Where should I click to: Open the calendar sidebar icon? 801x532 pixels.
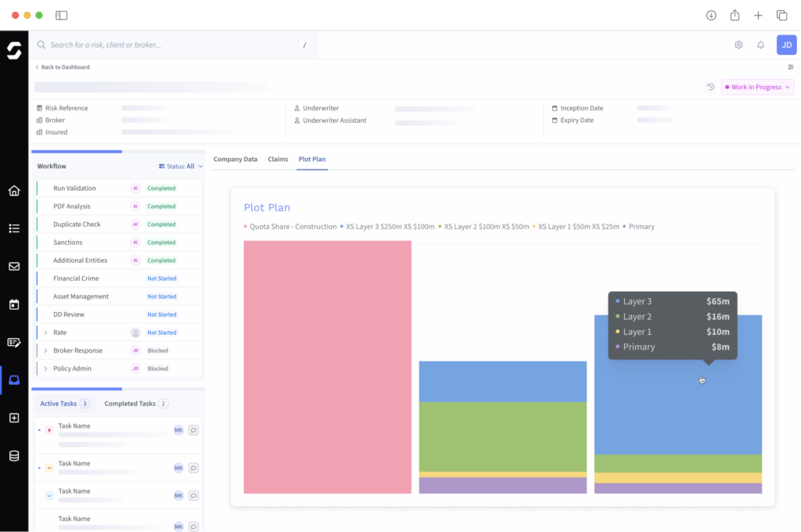[14, 304]
